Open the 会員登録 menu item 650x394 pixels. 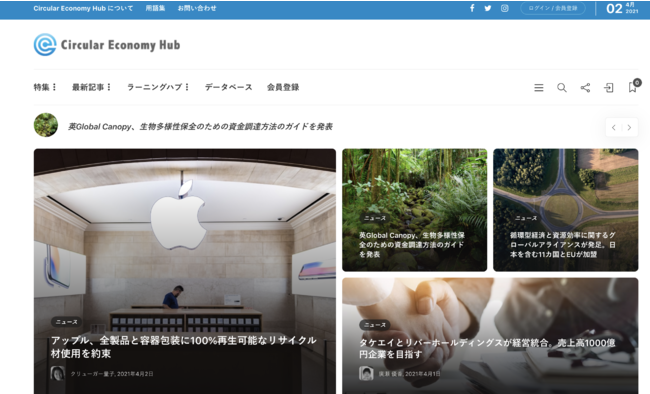coord(283,87)
